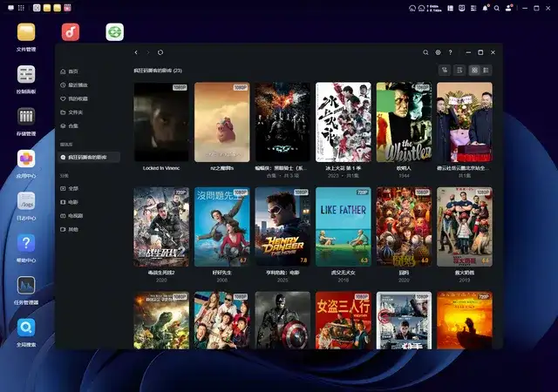Open the widgets list icon in top bar
Screen dimensions: 558x392
click(473, 8)
